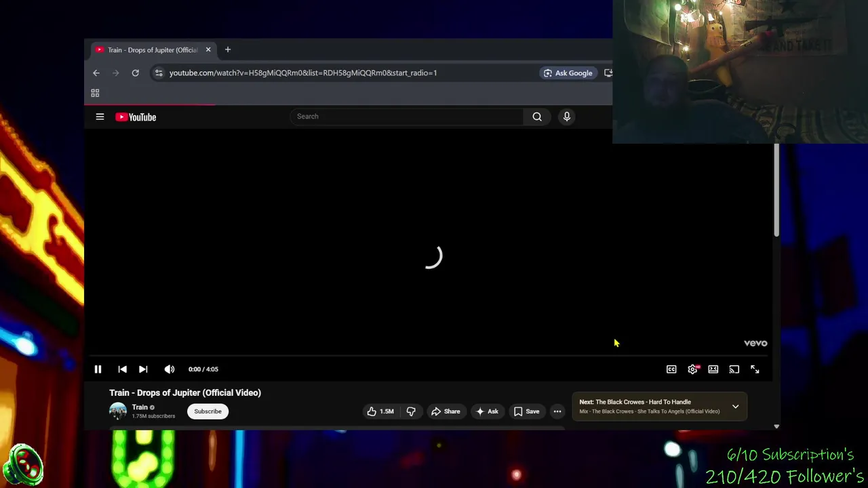The width and height of the screenshot is (868, 488).
Task: Open more actions menu under the video
Action: click(x=557, y=411)
